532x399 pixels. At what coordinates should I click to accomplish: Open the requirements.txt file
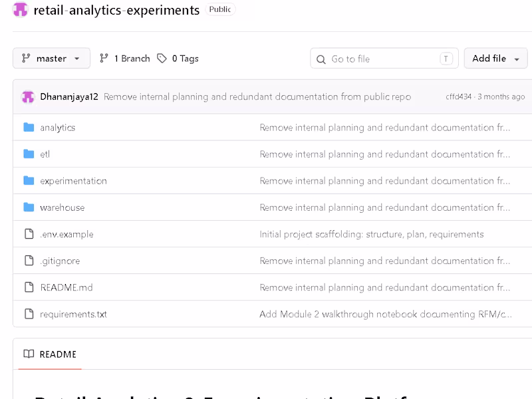73,314
